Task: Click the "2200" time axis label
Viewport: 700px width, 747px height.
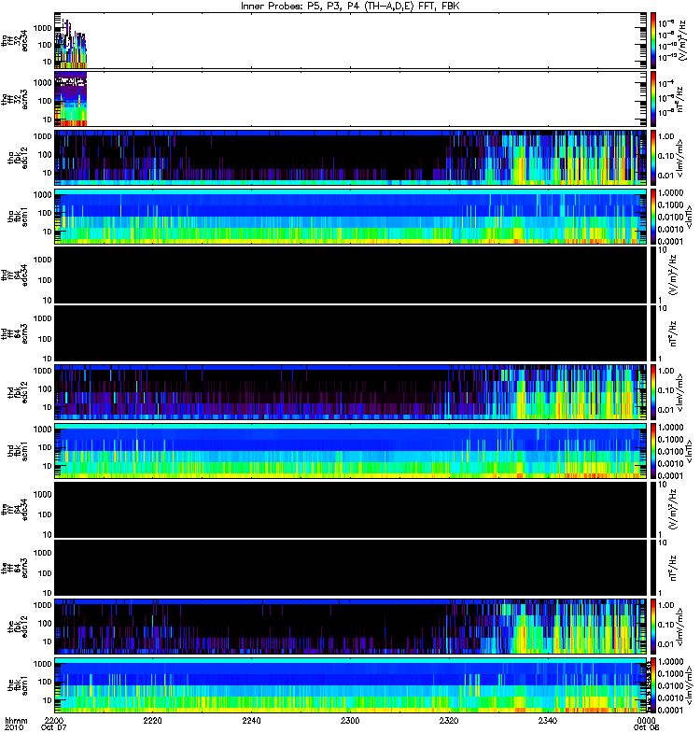Action: tap(54, 720)
